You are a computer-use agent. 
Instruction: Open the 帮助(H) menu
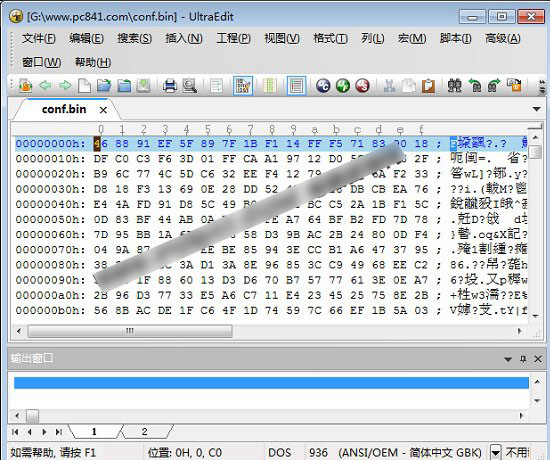pyautogui.click(x=93, y=62)
